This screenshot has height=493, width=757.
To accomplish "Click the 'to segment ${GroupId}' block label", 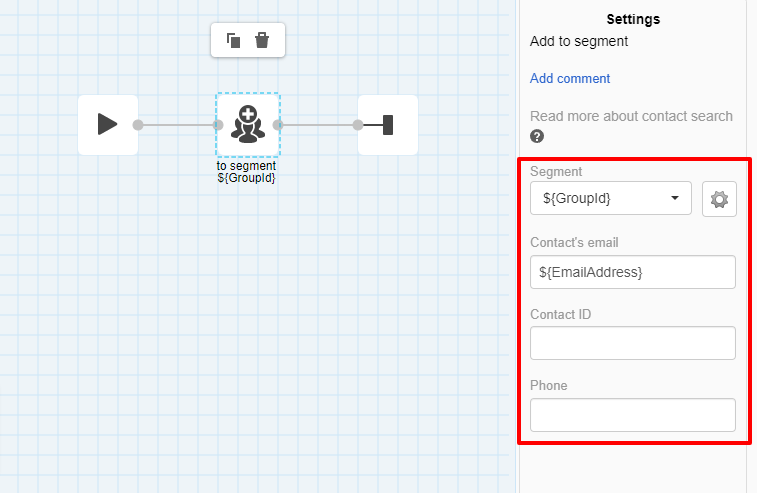I will (246, 172).
